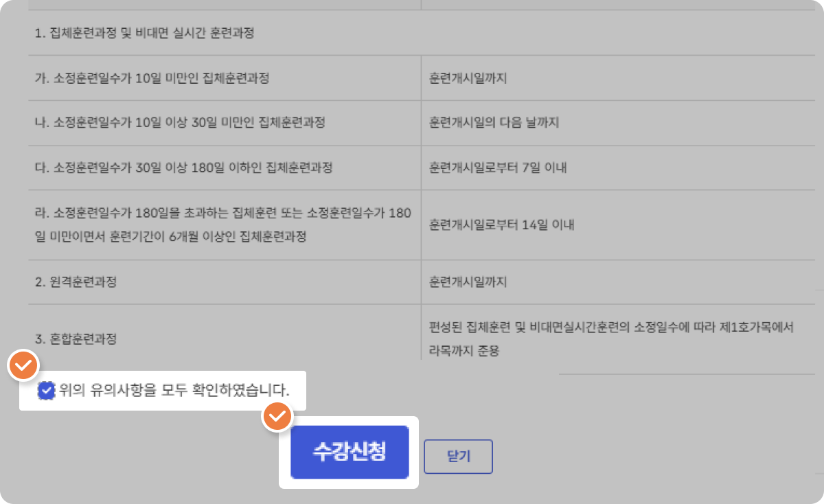Viewport: 824px width, 504px height.
Task: Click 훈련개시일까지 in the 가. row
Action: pos(468,78)
